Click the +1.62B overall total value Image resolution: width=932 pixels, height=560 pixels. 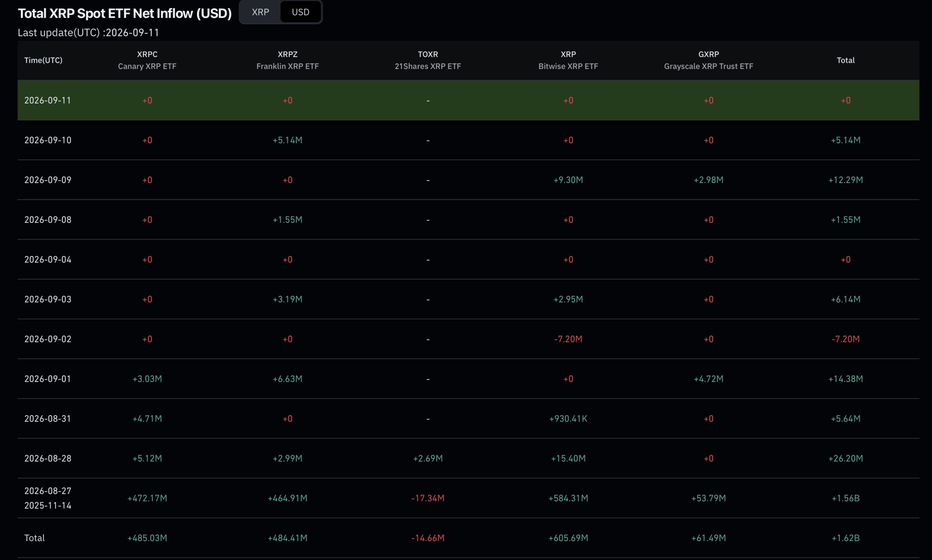846,538
